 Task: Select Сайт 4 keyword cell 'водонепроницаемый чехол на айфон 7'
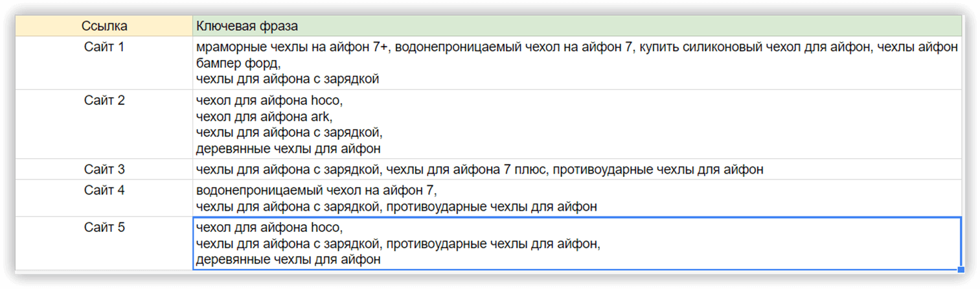click(577, 198)
